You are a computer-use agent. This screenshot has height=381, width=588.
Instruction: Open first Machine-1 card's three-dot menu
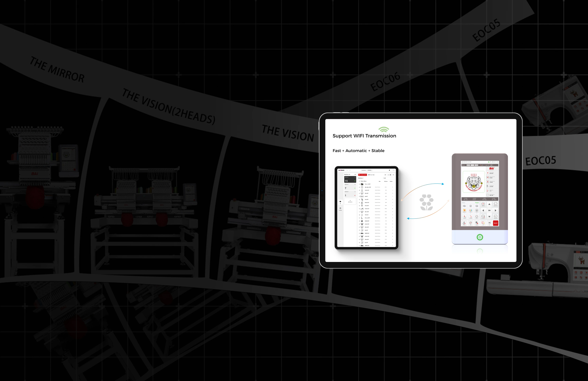point(355,177)
